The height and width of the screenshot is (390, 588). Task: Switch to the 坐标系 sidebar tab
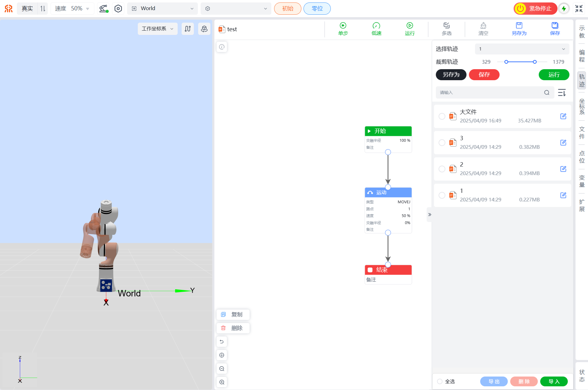point(582,106)
